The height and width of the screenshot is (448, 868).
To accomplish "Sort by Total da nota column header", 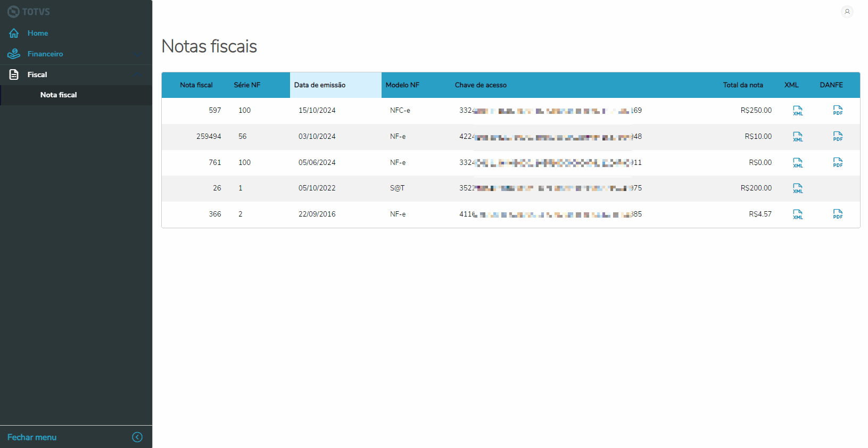I will (x=743, y=85).
